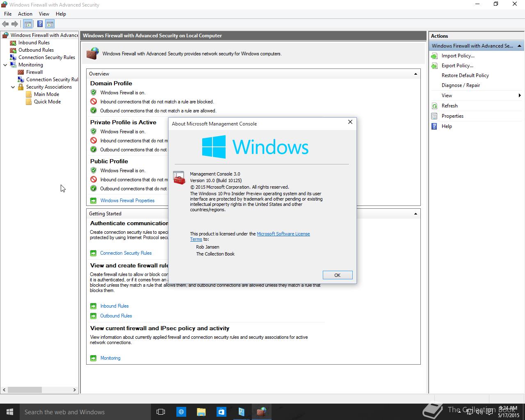Open Task View on the taskbar

coord(161,412)
